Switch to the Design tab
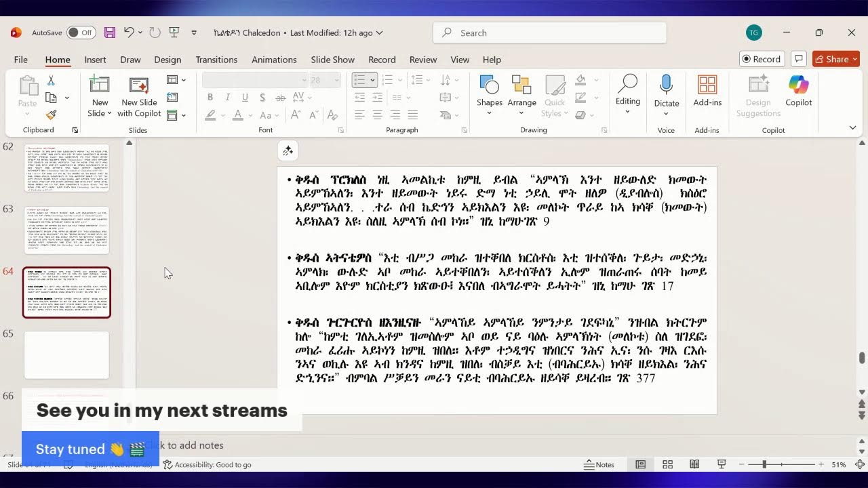The width and height of the screenshot is (868, 488). click(x=167, y=60)
